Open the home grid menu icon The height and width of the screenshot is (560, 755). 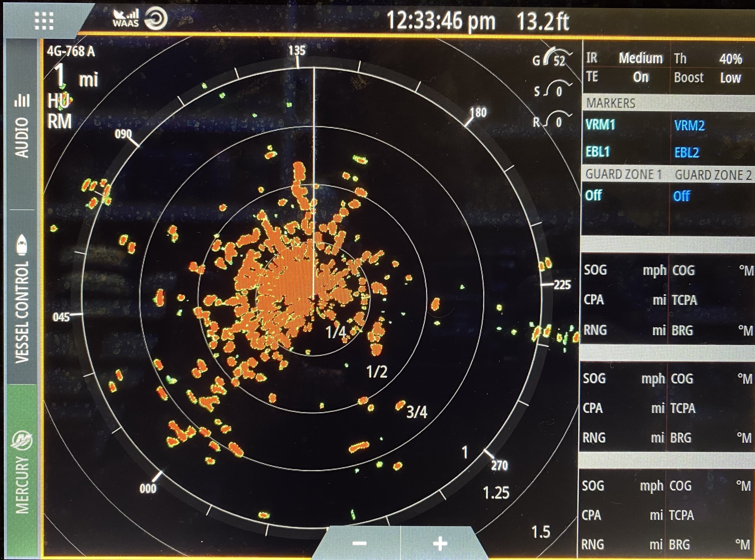(44, 21)
